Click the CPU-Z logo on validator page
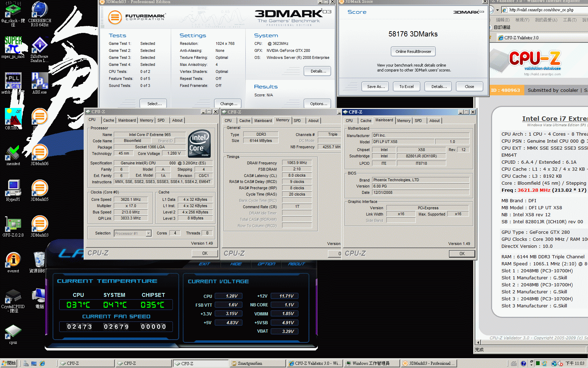 click(x=535, y=60)
